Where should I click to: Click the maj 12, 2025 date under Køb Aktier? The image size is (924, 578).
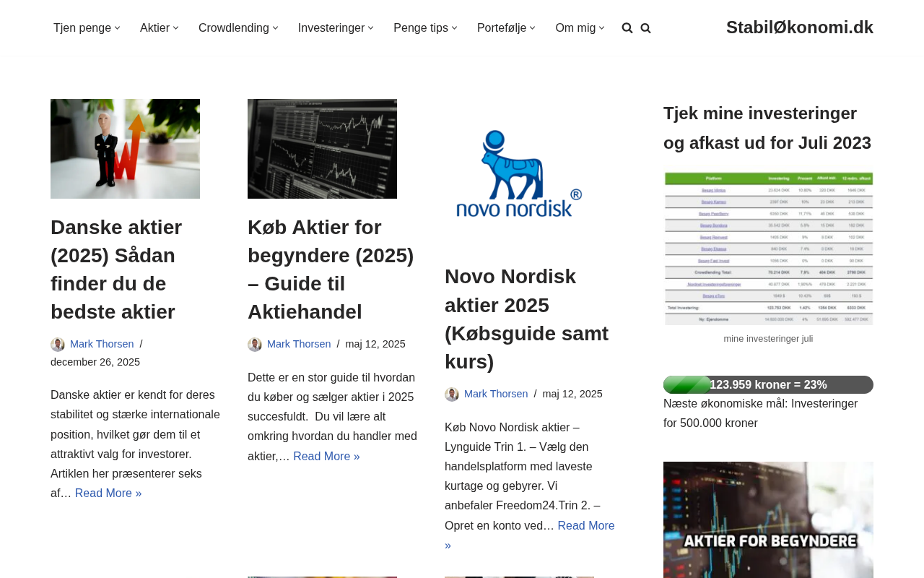point(375,345)
